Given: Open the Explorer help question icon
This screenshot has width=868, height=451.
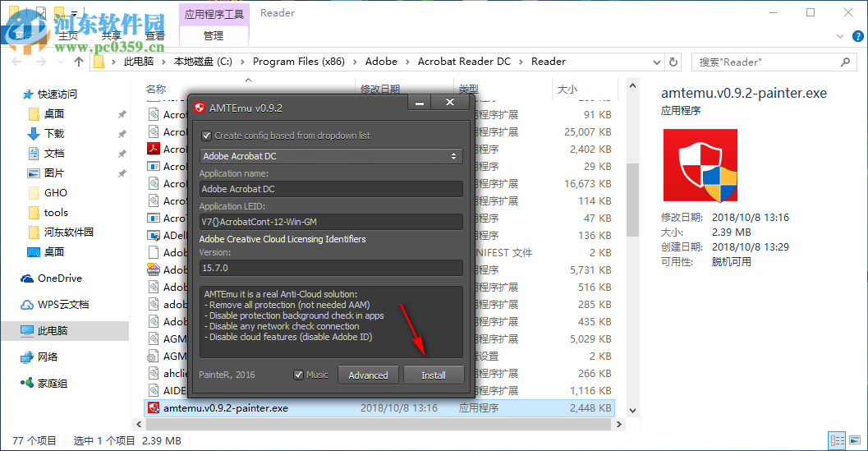Looking at the screenshot, I should (x=857, y=37).
